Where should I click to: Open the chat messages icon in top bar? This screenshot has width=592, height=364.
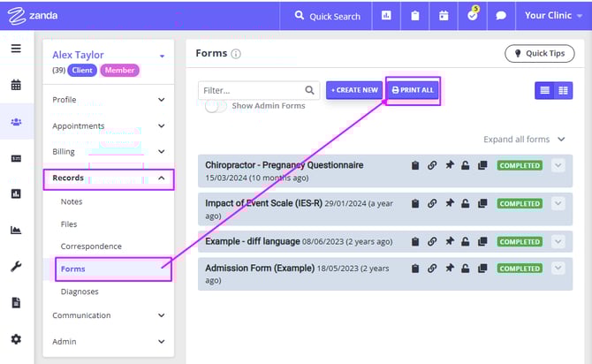tap(501, 16)
